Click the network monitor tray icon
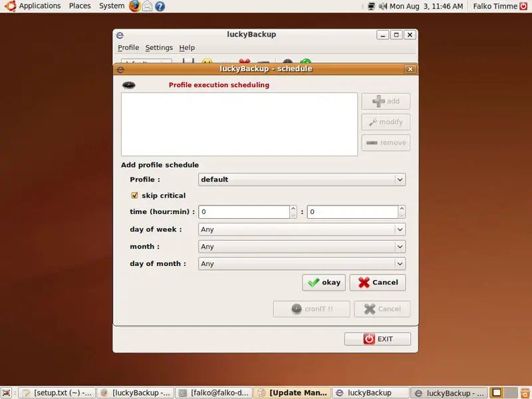This screenshot has width=532, height=399. (x=372, y=6)
